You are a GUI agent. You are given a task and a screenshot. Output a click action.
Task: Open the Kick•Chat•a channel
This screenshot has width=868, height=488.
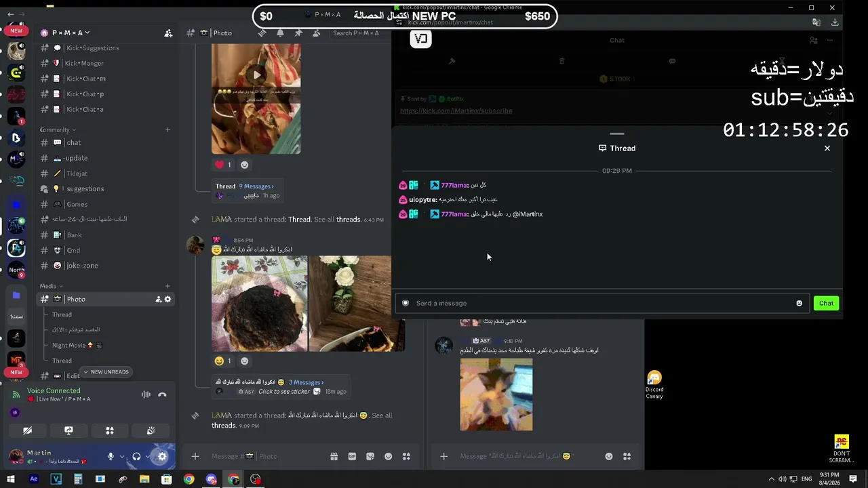point(105,109)
